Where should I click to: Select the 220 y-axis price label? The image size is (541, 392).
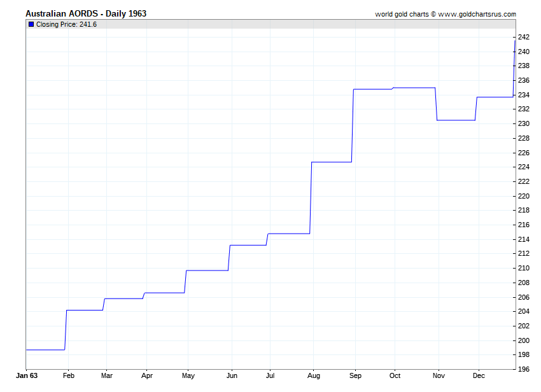pos(524,196)
